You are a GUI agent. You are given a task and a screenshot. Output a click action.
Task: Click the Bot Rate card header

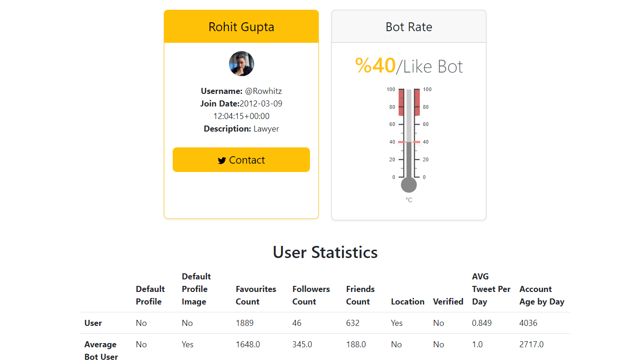point(409,26)
